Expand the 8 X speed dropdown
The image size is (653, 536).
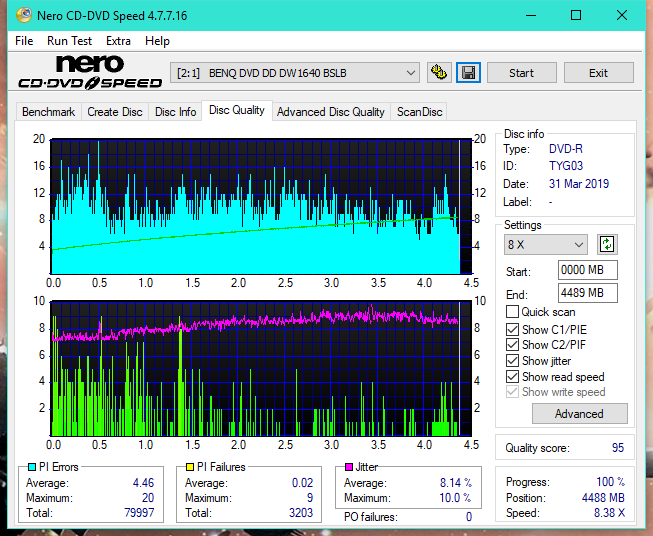coord(546,245)
